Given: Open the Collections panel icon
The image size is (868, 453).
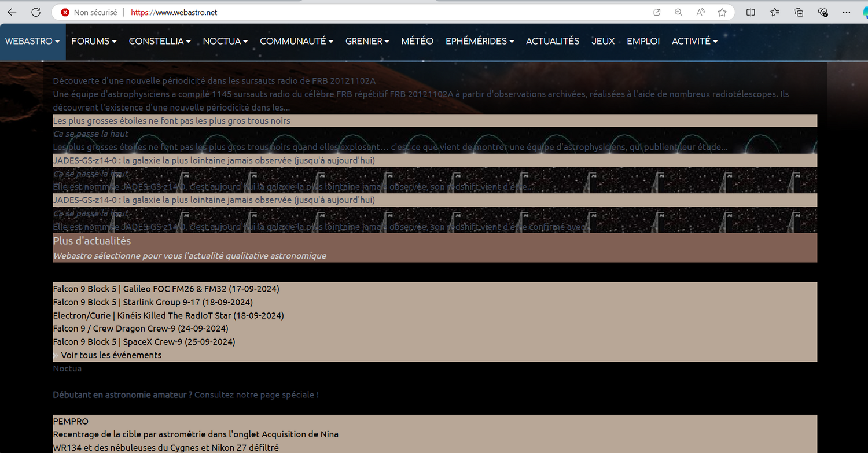Looking at the screenshot, I should (x=799, y=12).
